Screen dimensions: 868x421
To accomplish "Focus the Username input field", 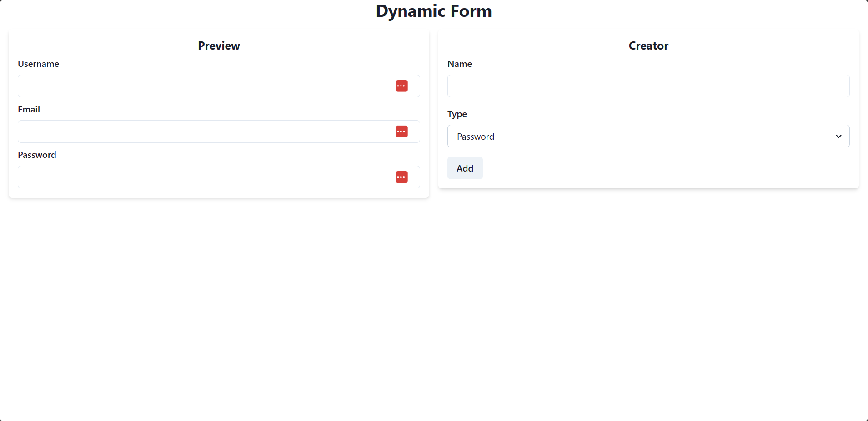I will [x=219, y=86].
